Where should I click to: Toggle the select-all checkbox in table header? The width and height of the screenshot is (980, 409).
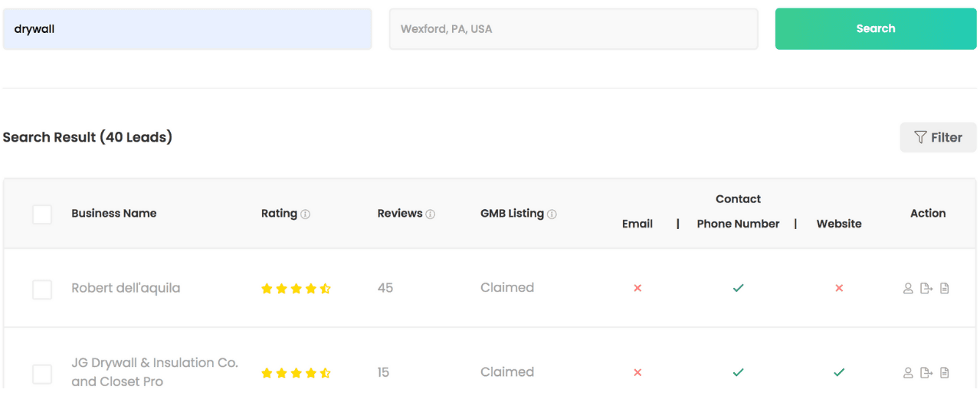[42, 214]
